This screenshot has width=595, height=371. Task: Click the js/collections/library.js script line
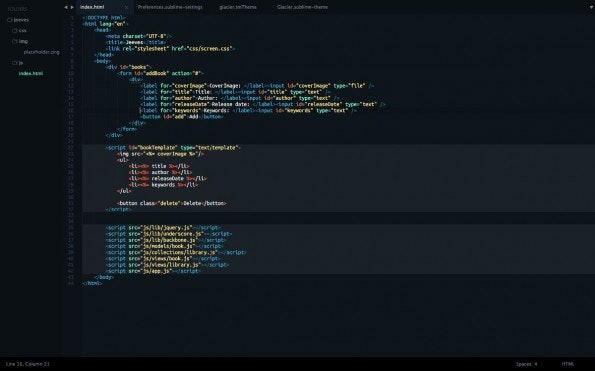tap(176, 252)
